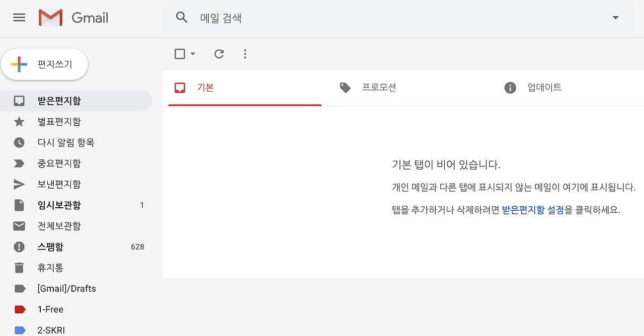This screenshot has height=336, width=644.
Task: Switch to the 프로모션 tab
Action: pos(380,87)
